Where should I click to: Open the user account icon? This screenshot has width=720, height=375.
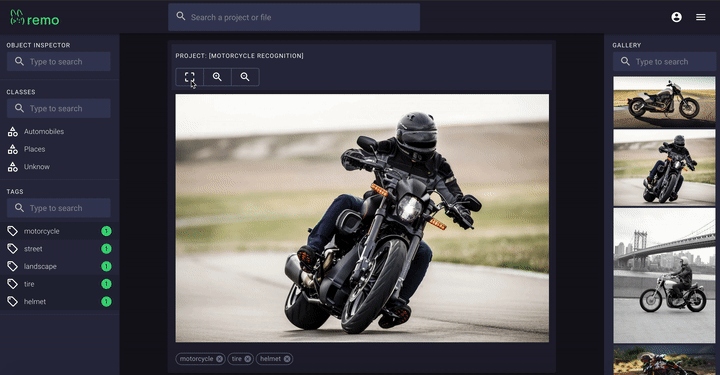tap(676, 17)
